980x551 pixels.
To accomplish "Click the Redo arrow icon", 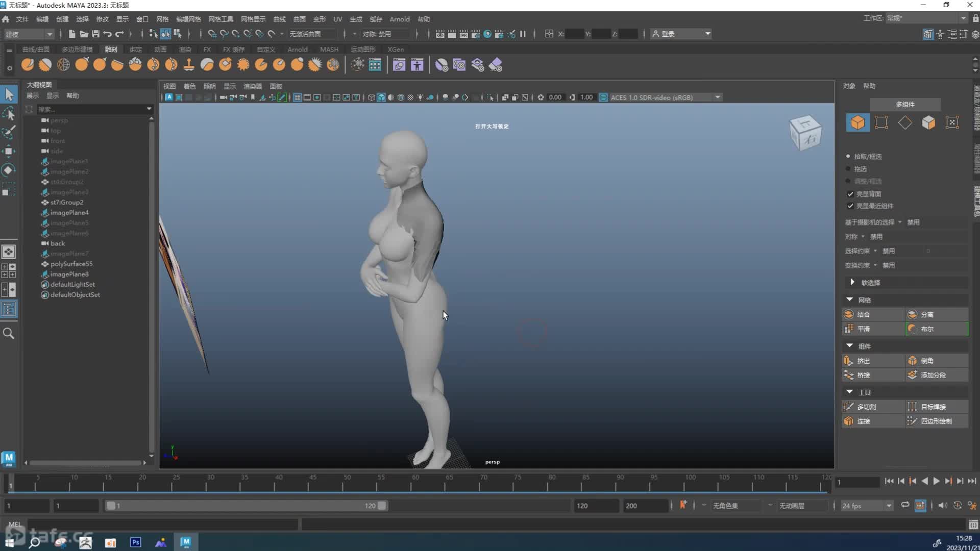I will pos(119,34).
